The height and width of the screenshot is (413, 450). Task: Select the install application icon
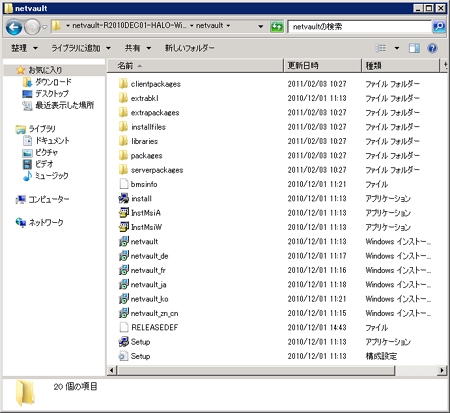(x=124, y=198)
